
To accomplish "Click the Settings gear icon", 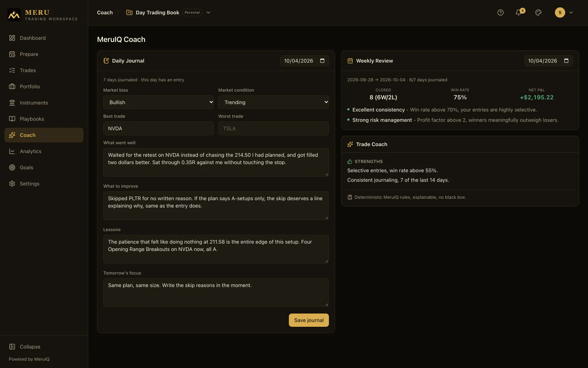I will [12, 184].
